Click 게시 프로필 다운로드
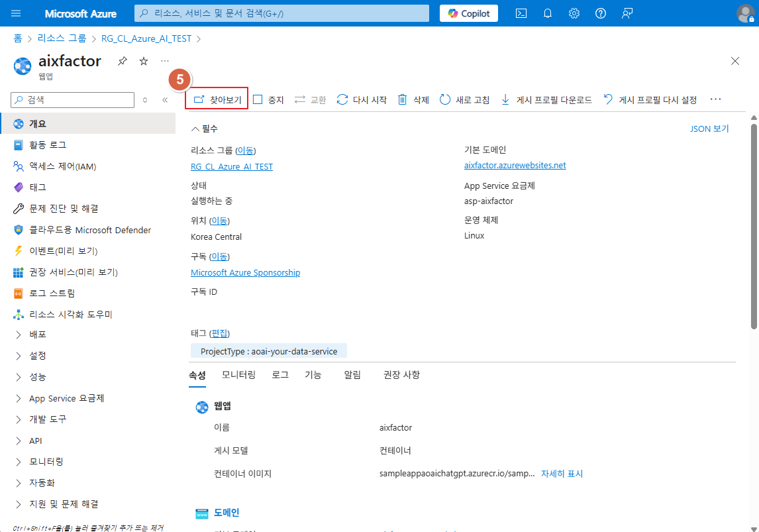Viewport: 759px width, 532px height. (546, 100)
